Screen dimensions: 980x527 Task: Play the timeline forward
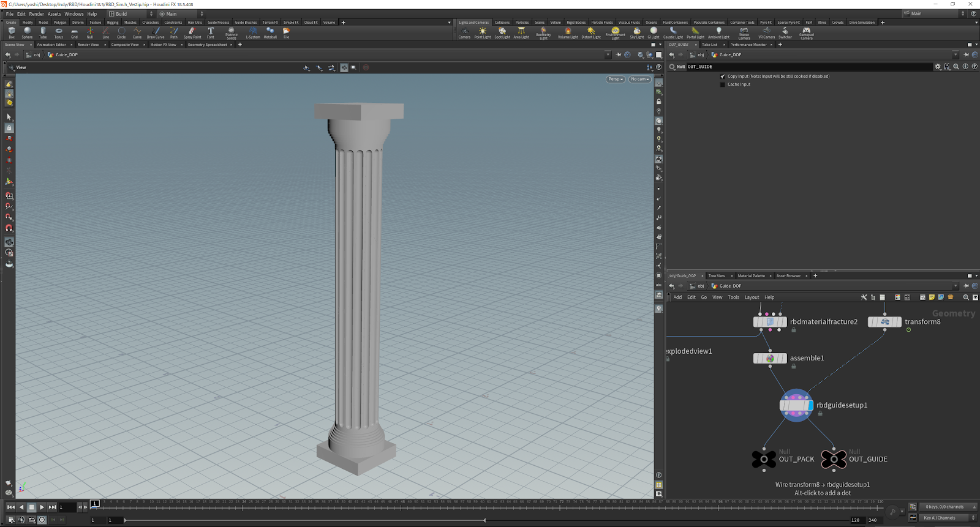point(42,507)
